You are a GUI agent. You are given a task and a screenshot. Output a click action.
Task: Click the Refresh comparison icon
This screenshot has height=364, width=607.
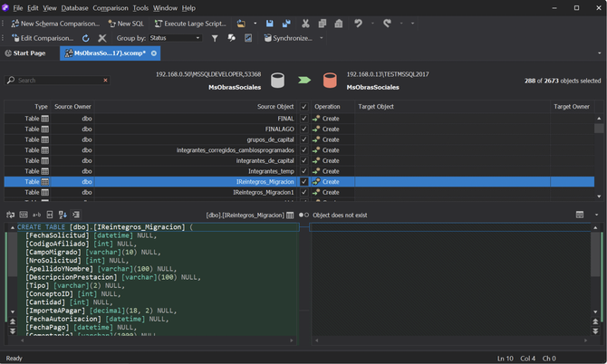click(86, 39)
